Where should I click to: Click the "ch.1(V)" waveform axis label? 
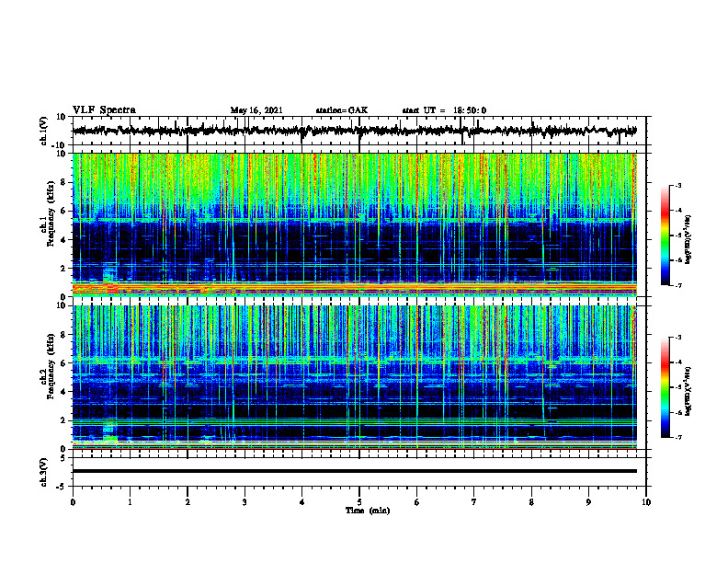[44, 131]
